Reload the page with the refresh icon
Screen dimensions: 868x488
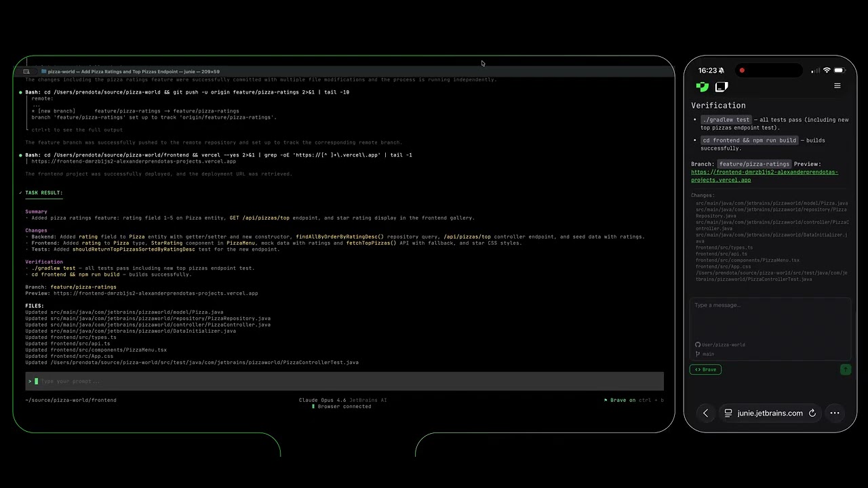pyautogui.click(x=812, y=413)
